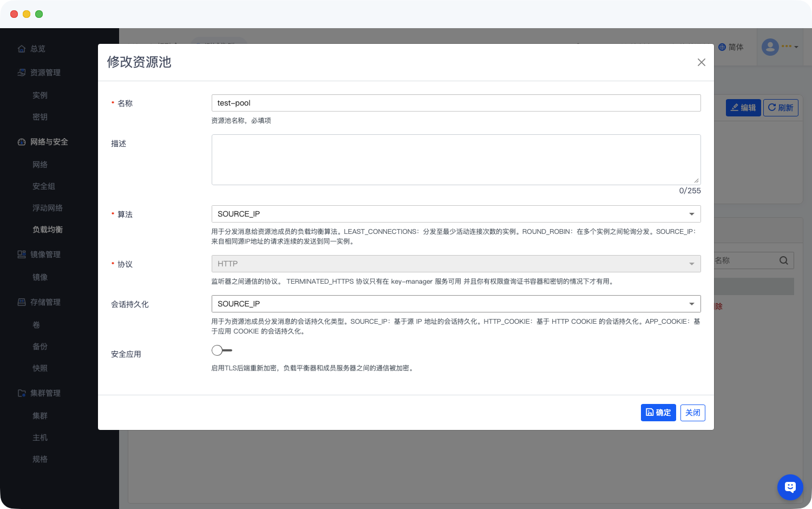Click the user avatar icon
The image size is (812, 509).
[x=770, y=47]
